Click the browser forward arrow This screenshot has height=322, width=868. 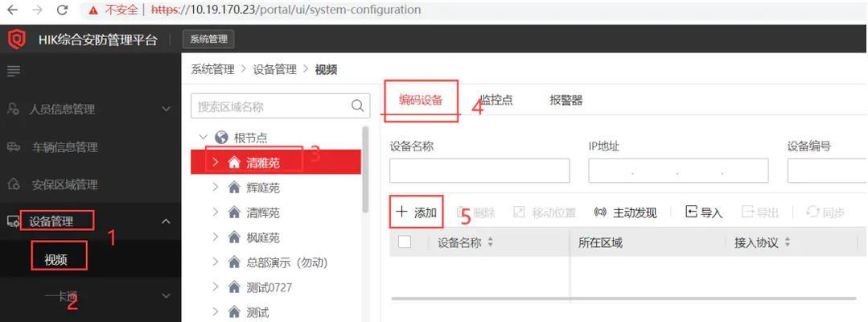click(37, 10)
